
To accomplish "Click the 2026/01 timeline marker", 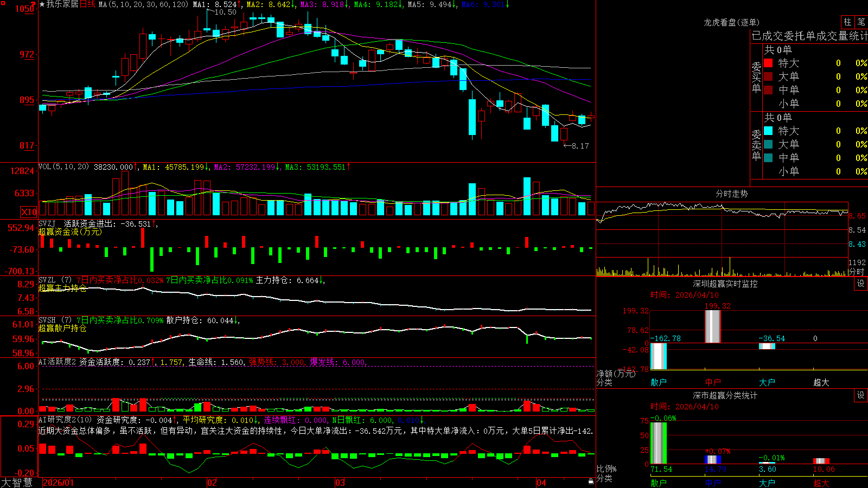I will [x=58, y=483].
